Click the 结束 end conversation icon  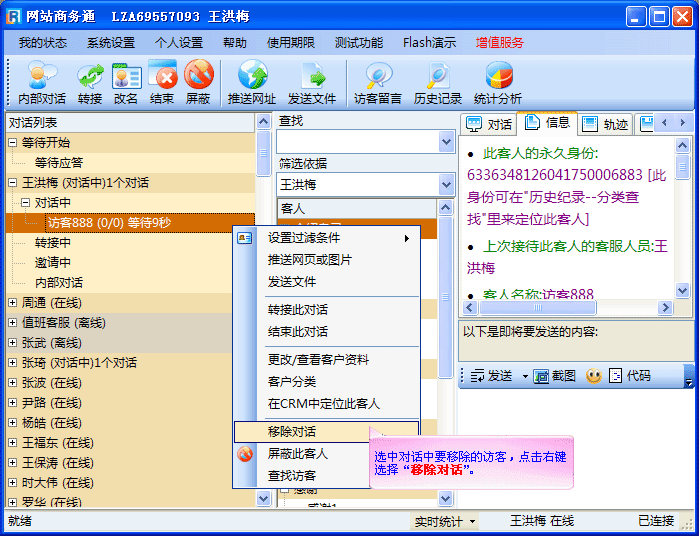[162, 82]
